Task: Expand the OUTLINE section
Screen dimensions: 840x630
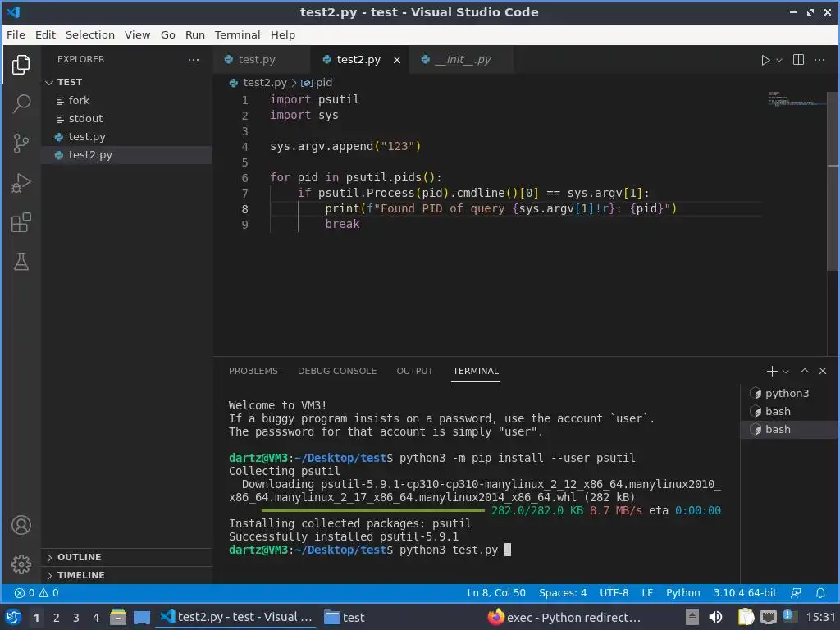Action: [x=127, y=557]
